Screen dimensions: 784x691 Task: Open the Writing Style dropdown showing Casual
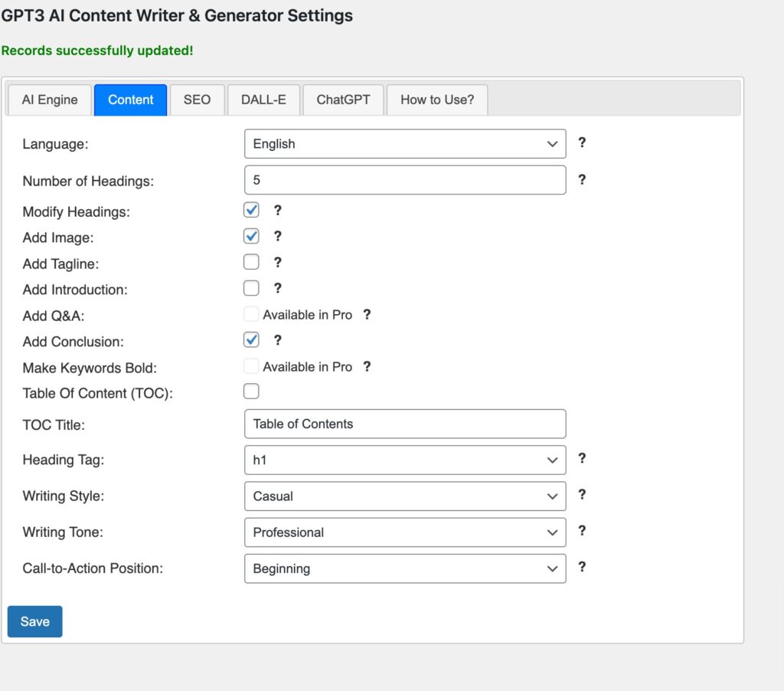(x=405, y=496)
